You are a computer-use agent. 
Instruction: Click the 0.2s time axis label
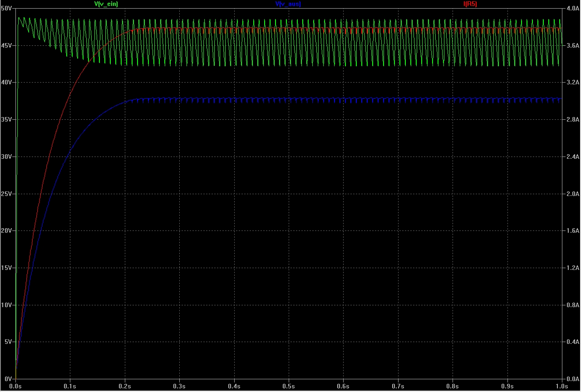[125, 387]
